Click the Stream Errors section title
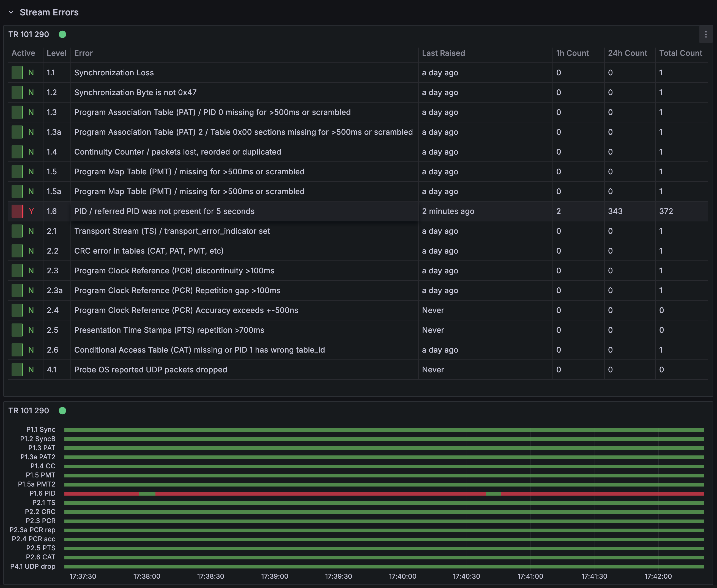717x588 pixels. pos(49,13)
